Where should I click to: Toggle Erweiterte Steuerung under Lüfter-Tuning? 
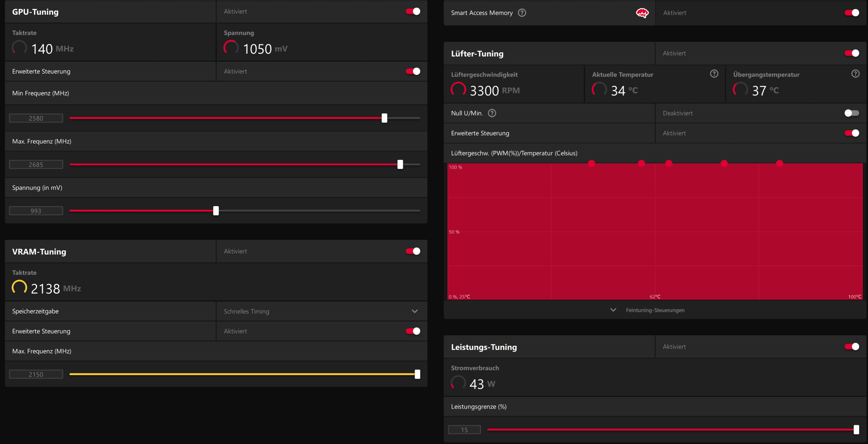point(851,133)
